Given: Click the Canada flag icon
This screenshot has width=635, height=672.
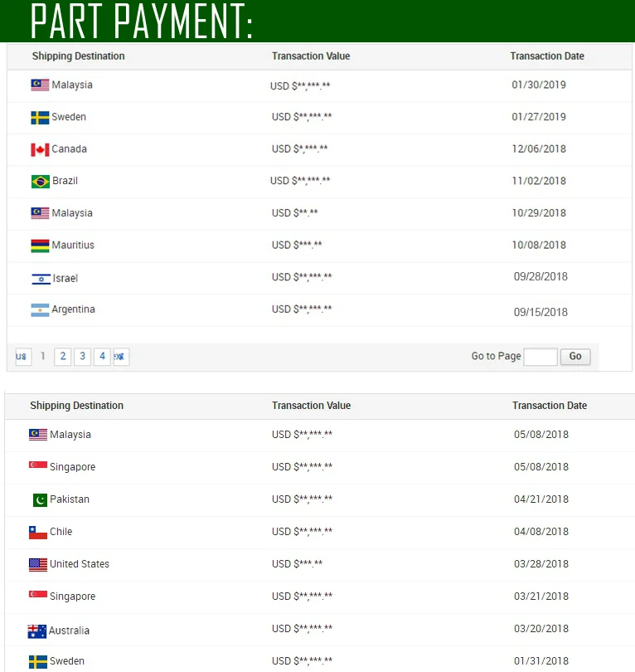Looking at the screenshot, I should pyautogui.click(x=40, y=149).
